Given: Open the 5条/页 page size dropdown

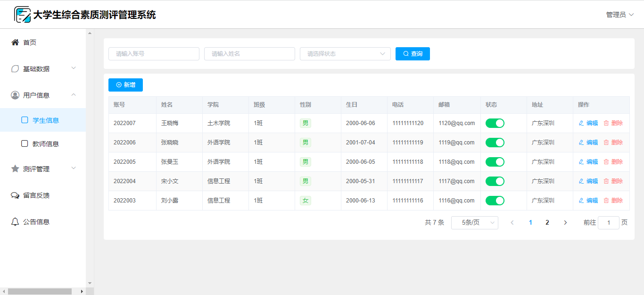Looking at the screenshot, I should click(x=474, y=223).
